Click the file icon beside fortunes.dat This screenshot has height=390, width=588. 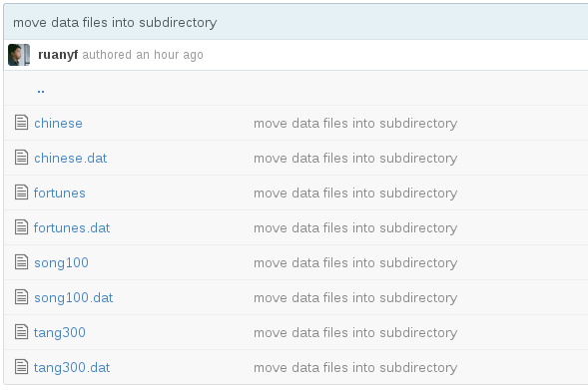(x=21, y=227)
